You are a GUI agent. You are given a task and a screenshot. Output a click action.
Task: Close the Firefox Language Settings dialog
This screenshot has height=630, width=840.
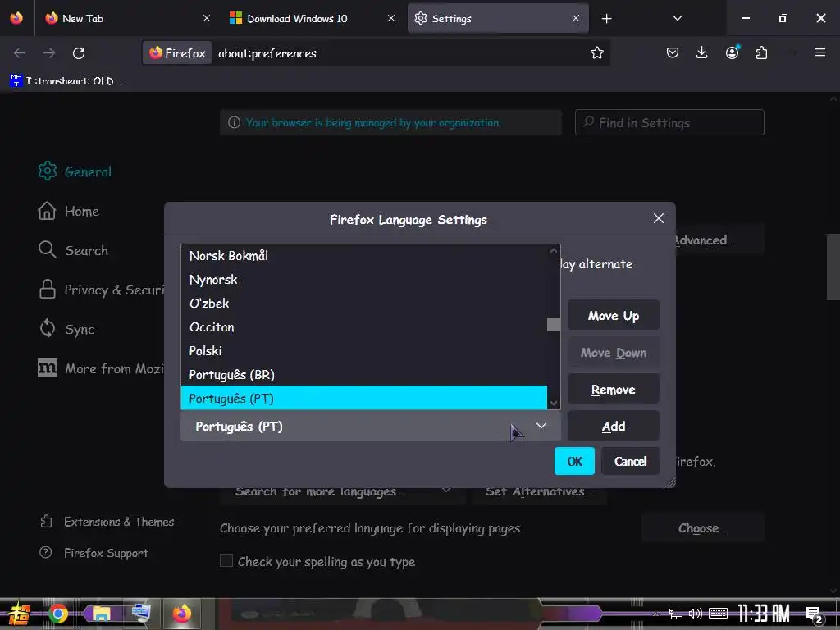[659, 218]
